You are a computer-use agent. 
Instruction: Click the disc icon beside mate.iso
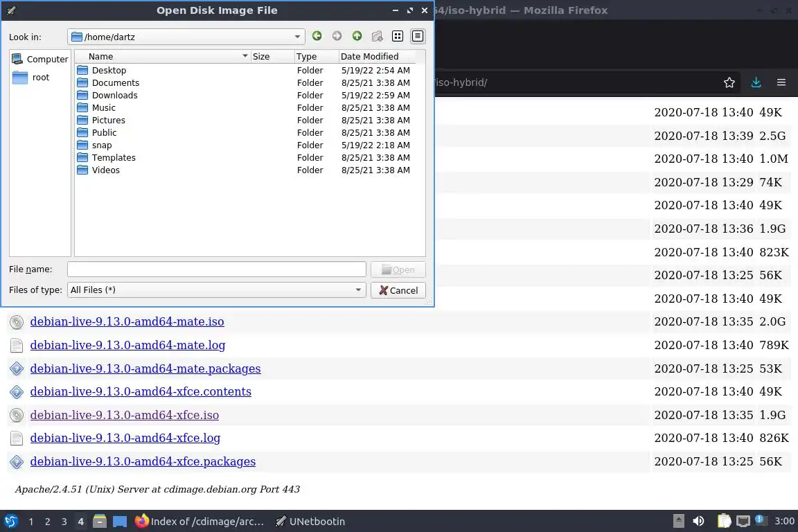tap(17, 321)
